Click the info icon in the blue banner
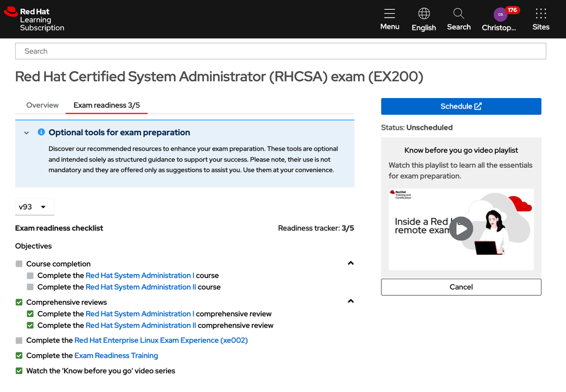The image size is (566, 392). click(x=40, y=132)
